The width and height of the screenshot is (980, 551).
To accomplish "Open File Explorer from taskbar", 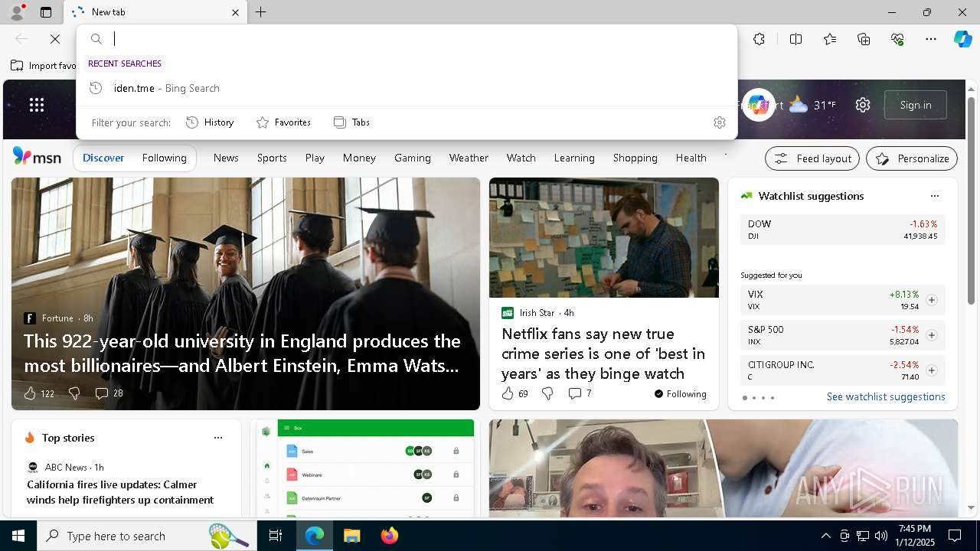I will pyautogui.click(x=351, y=536).
